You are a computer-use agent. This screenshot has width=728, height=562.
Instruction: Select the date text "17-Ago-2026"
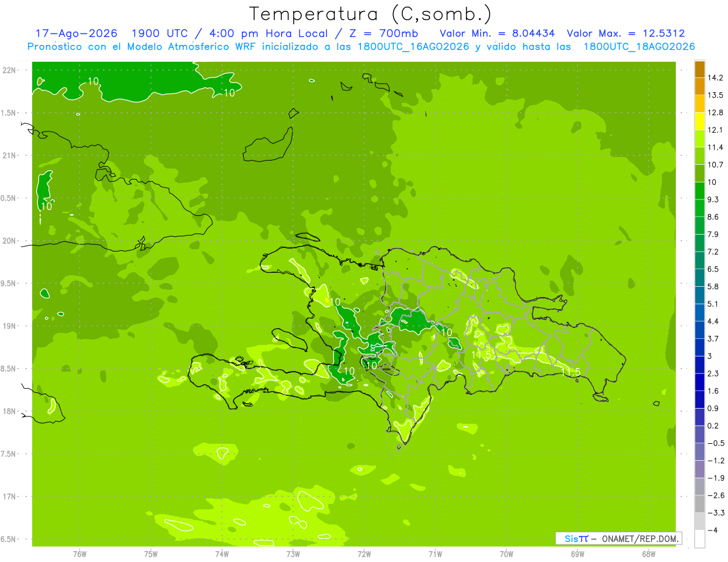pyautogui.click(x=76, y=33)
